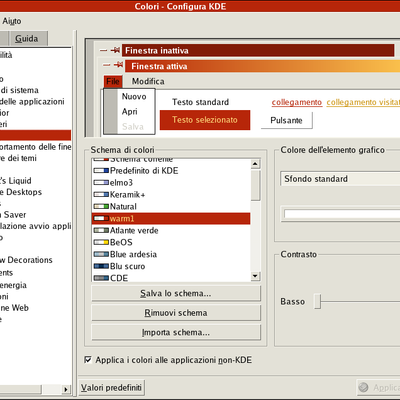The height and width of the screenshot is (400, 400).
Task: Click the pin icon beside Finestra attiva
Action: point(118,65)
